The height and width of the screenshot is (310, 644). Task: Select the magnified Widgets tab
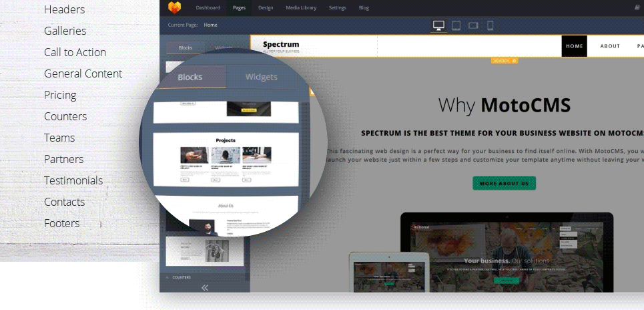click(261, 77)
